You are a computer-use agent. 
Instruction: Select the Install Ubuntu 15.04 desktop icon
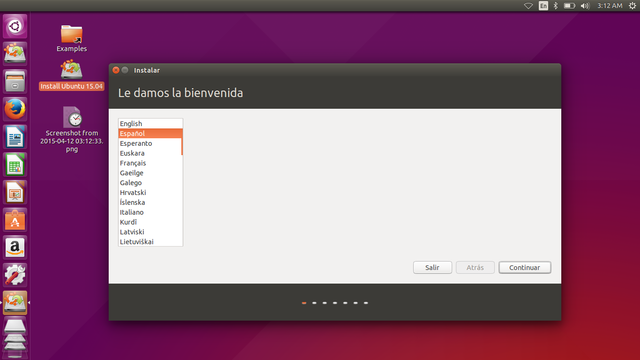pyautogui.click(x=71, y=75)
